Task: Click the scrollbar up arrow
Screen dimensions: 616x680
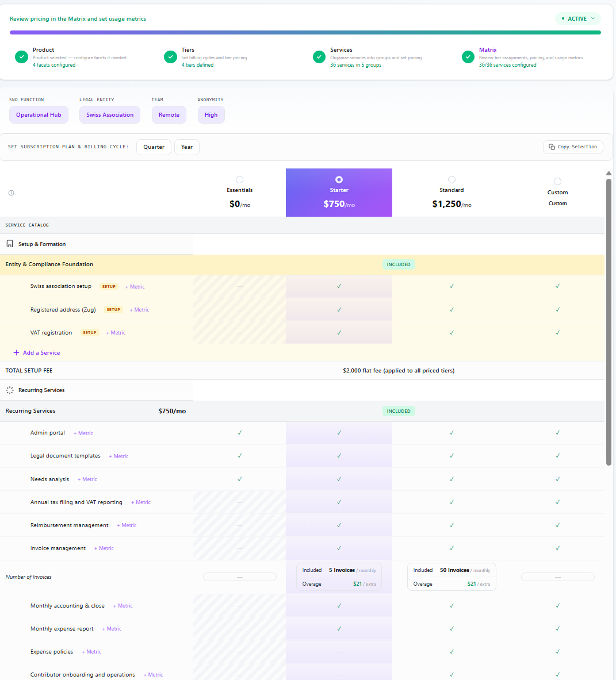Action: point(609,174)
